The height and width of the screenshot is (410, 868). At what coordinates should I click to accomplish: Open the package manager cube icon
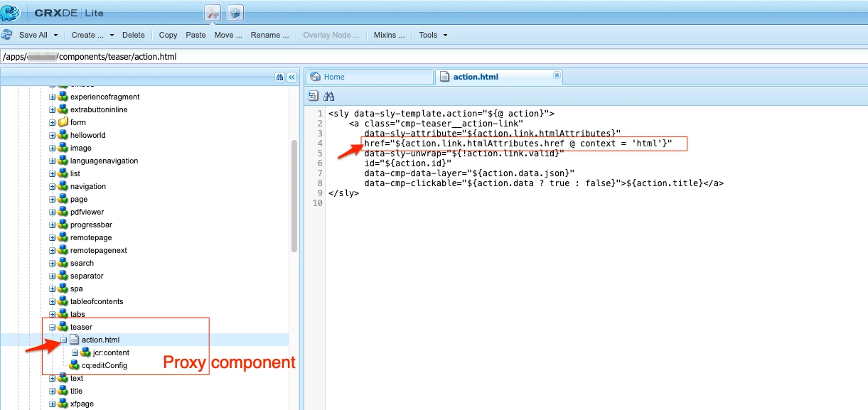(x=235, y=13)
